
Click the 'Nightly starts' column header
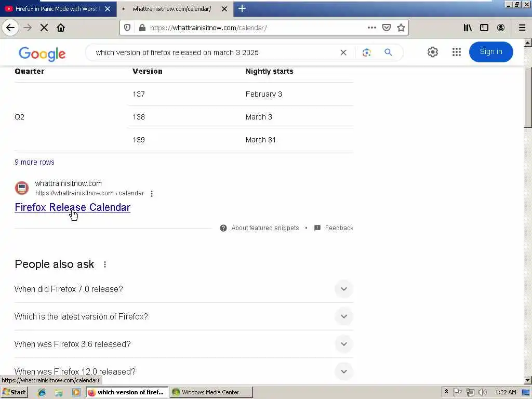pyautogui.click(x=270, y=71)
